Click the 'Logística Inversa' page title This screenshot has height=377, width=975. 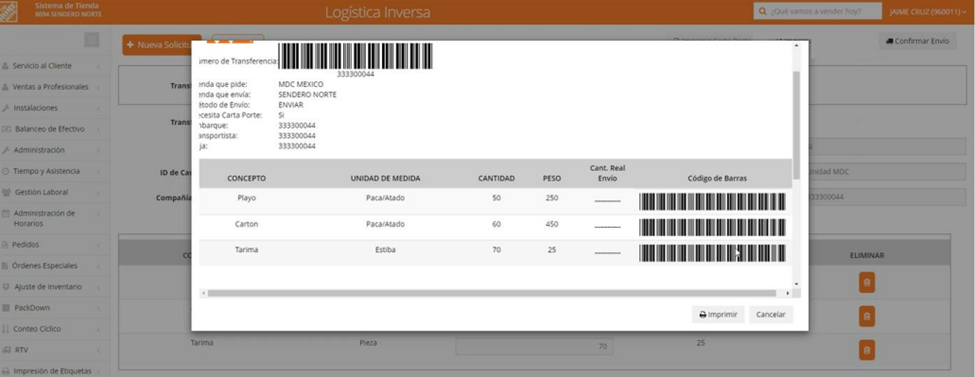[377, 12]
